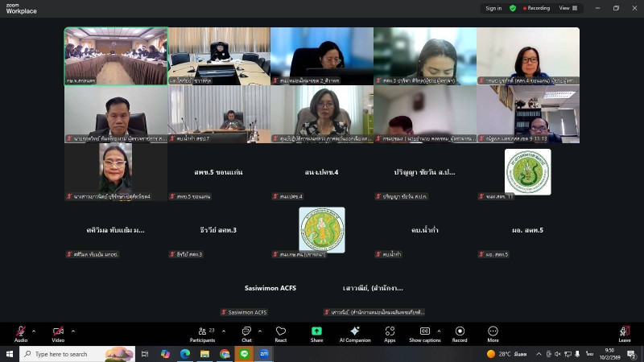The image size is (644, 362).
Task: Click the green encryption shield icon
Action: point(513,8)
